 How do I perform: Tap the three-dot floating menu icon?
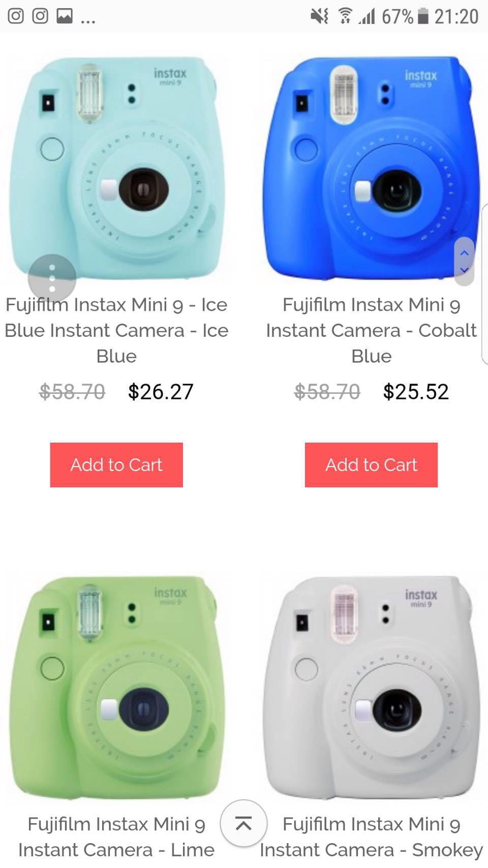point(52,278)
